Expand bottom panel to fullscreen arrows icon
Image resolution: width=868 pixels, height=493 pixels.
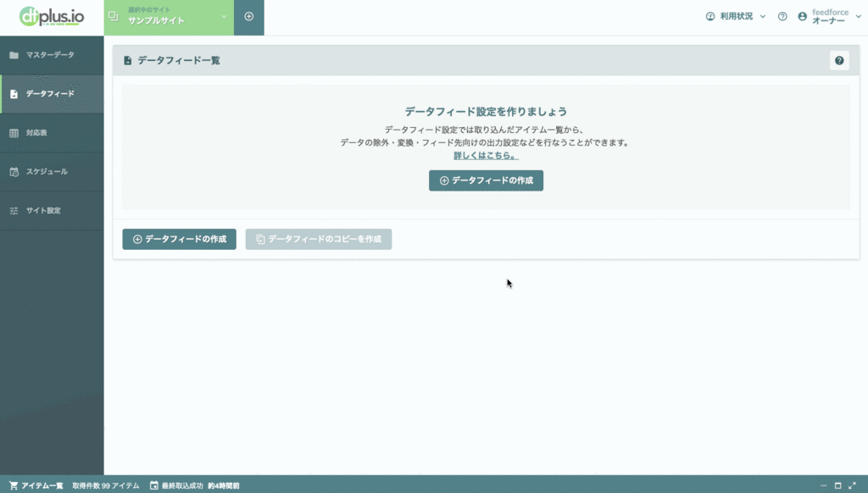[x=852, y=485]
